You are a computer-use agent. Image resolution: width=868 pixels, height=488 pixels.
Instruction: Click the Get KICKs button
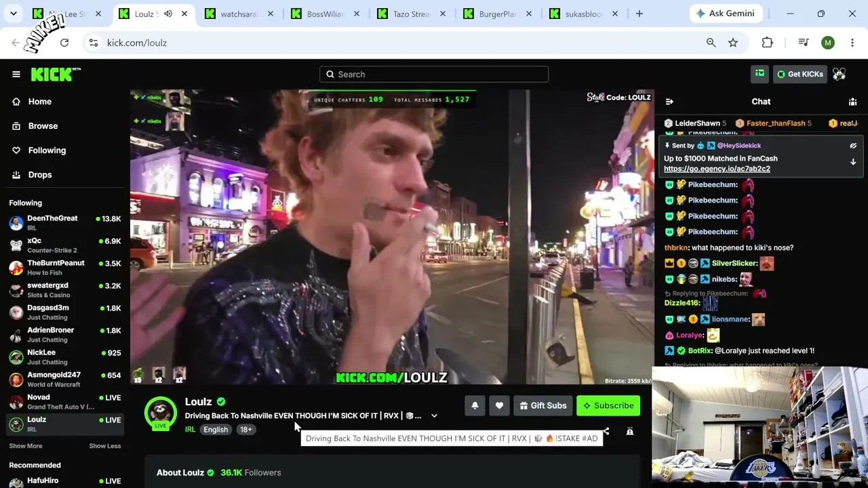click(800, 74)
